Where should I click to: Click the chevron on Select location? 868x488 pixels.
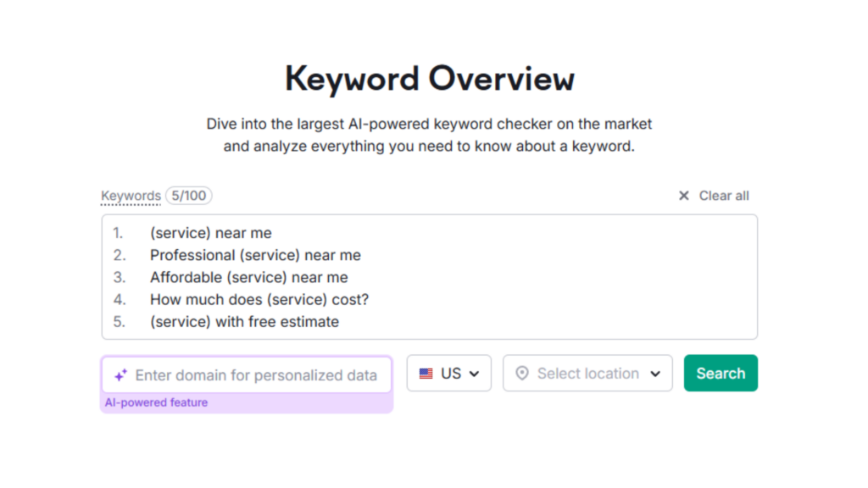click(655, 373)
